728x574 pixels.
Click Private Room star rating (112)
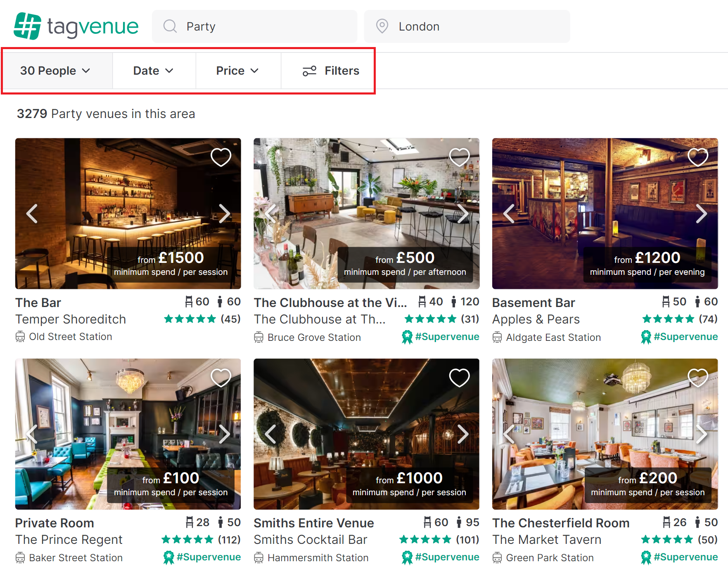click(x=201, y=539)
